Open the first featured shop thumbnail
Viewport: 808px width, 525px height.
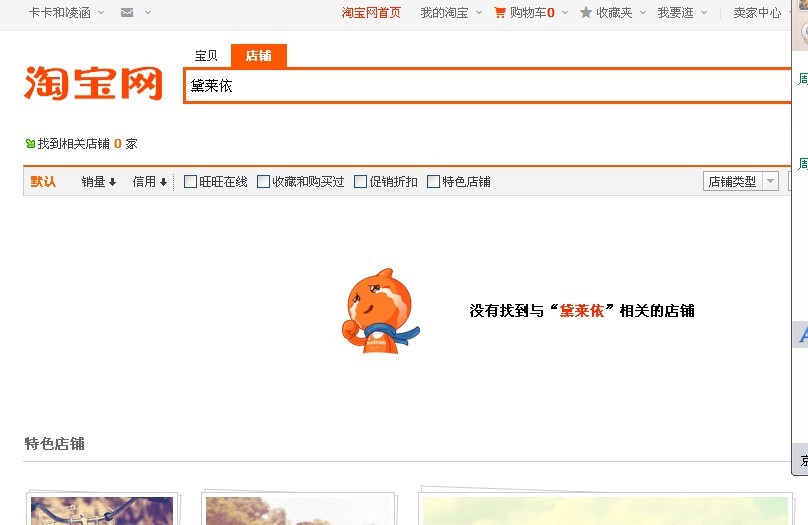pos(102,509)
